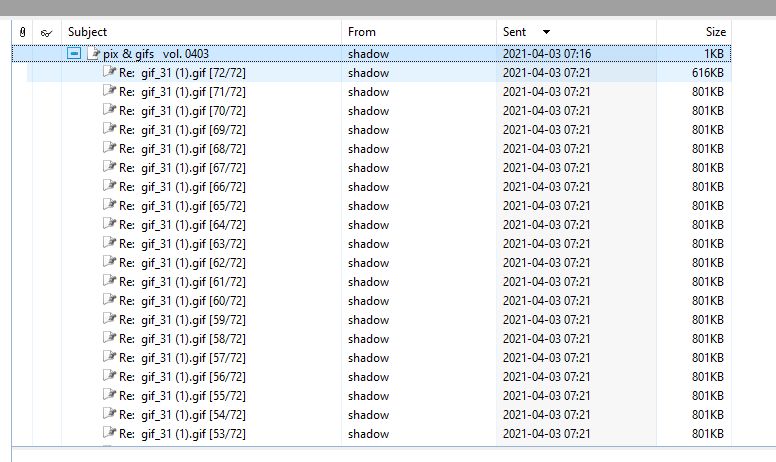776x462 pixels.
Task: Click the message icon for part [56/72]
Action: pos(109,376)
